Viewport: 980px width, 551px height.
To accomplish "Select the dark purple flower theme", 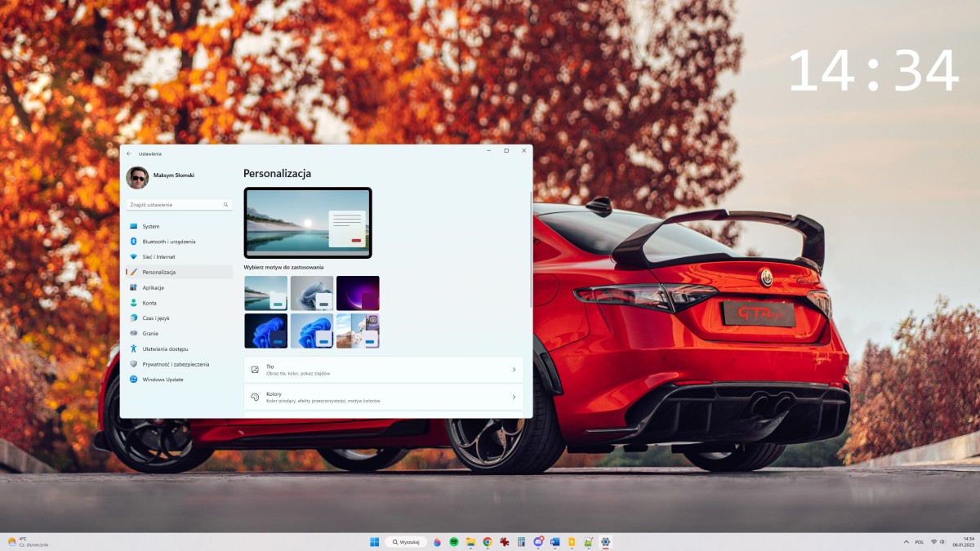I will (x=358, y=291).
